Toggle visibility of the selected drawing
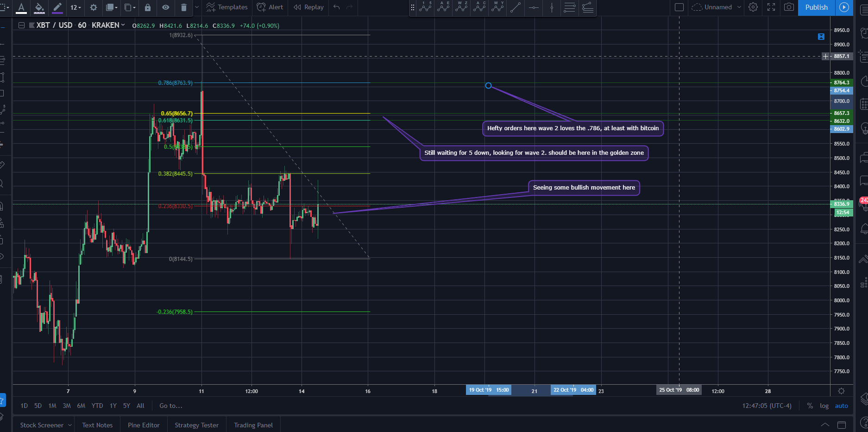Viewport: 868px width, 432px height. (166, 7)
